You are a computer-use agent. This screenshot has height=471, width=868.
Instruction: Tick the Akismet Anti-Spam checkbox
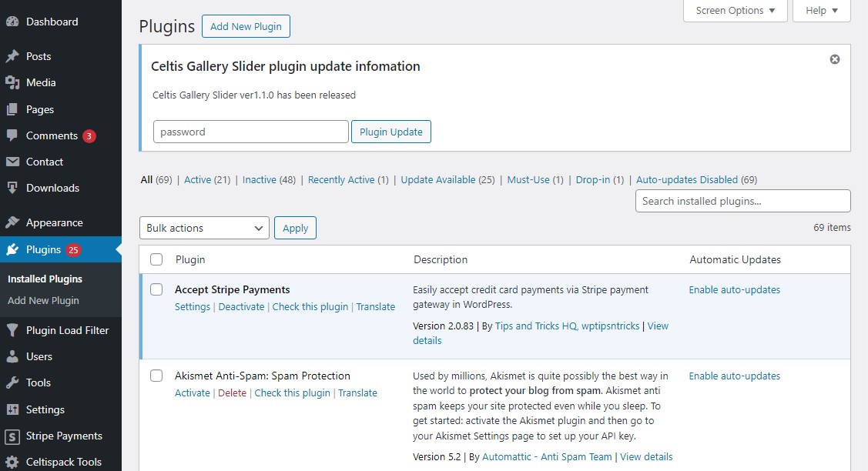[156, 376]
